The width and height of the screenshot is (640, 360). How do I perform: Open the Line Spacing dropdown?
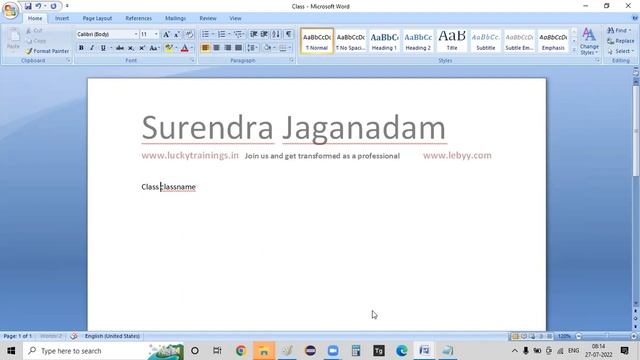coord(253,48)
